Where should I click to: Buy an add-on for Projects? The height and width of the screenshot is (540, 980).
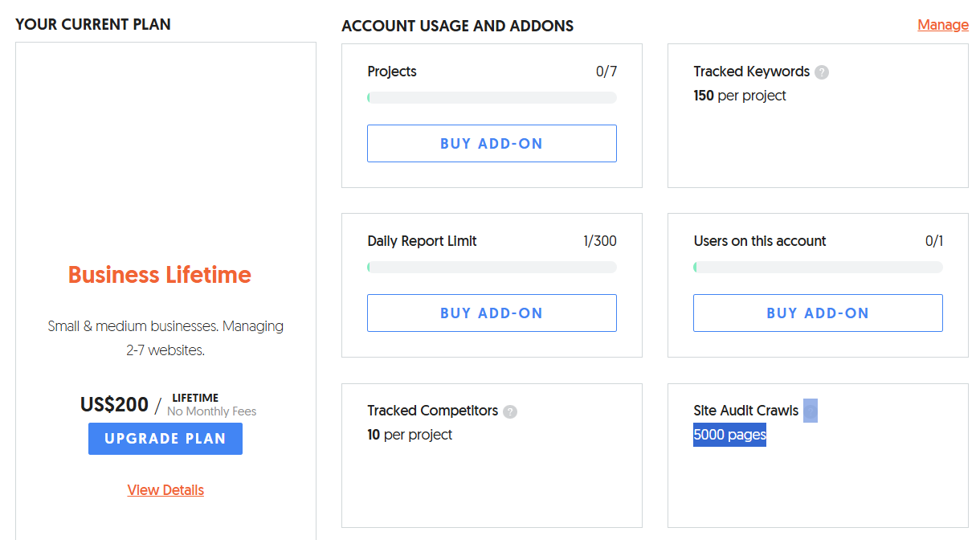(x=492, y=144)
